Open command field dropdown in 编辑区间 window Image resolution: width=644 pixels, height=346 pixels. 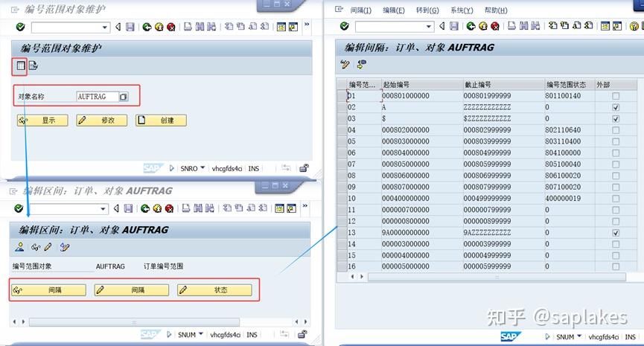pyautogui.click(x=103, y=209)
